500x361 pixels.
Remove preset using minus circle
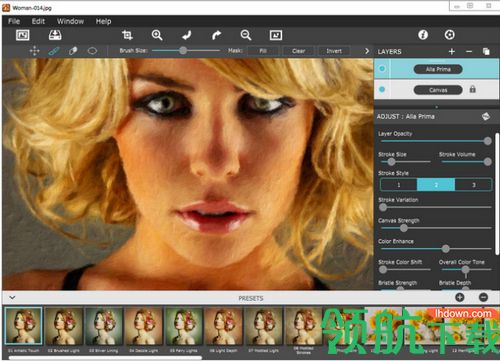pos(483,297)
